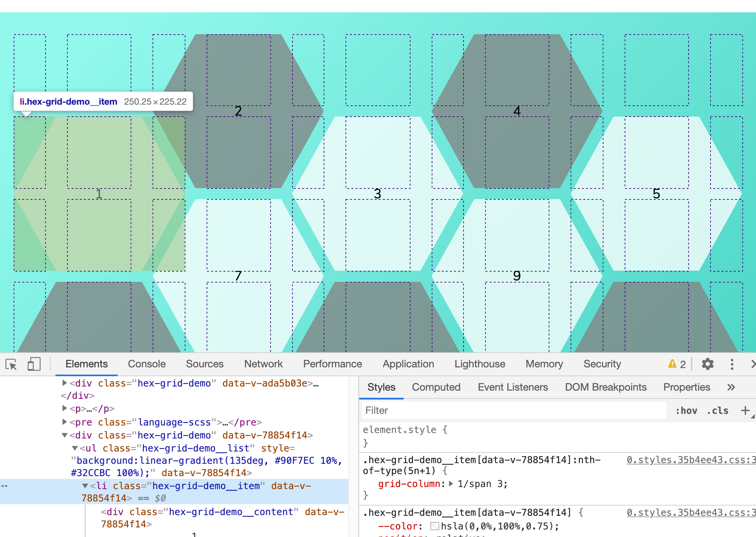Viewport: 756px width, 537px height.
Task: Collapse the ul hex-grid-demo__list node
Action: [x=75, y=448]
